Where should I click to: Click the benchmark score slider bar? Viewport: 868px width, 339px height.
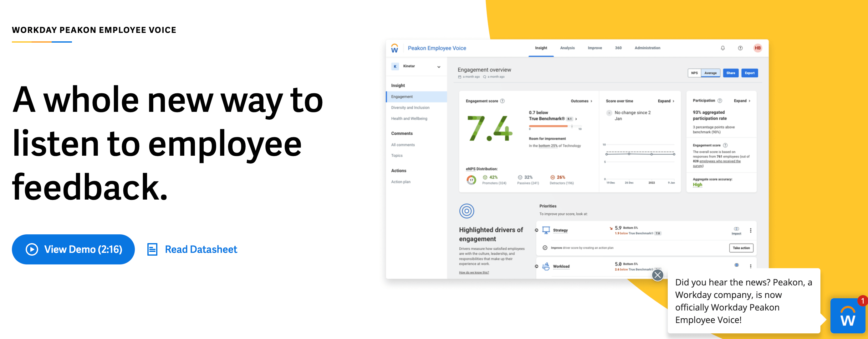(x=555, y=127)
